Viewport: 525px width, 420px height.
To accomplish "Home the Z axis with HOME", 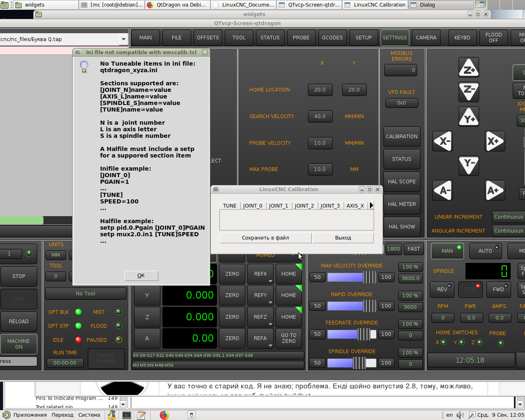I will click(289, 317).
